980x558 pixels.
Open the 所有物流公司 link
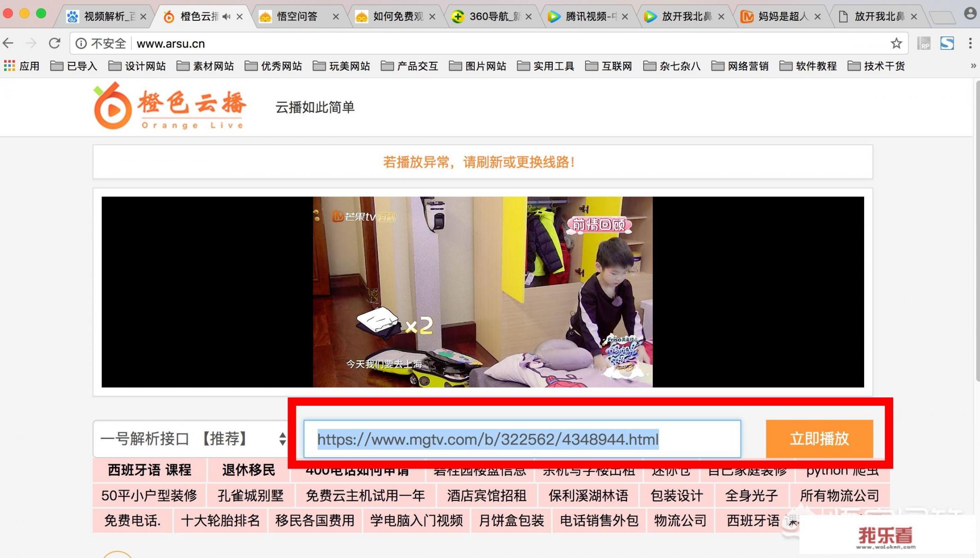click(x=839, y=496)
